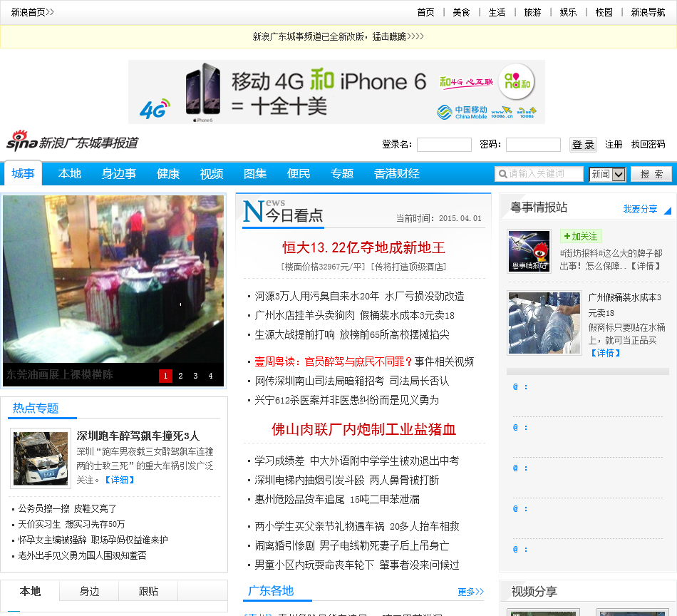The height and width of the screenshot is (616, 677).
Task: Switch to the 本地 tab at bottom left
Action: click(x=30, y=591)
